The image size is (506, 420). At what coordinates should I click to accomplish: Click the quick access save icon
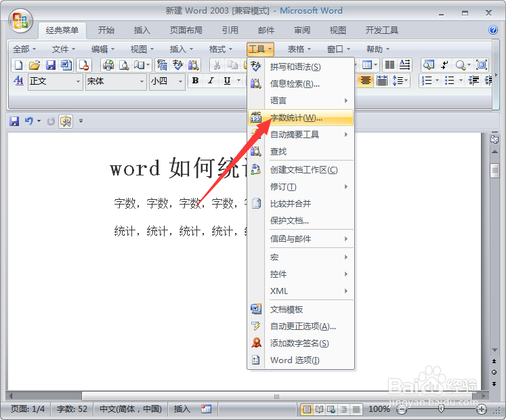point(14,121)
